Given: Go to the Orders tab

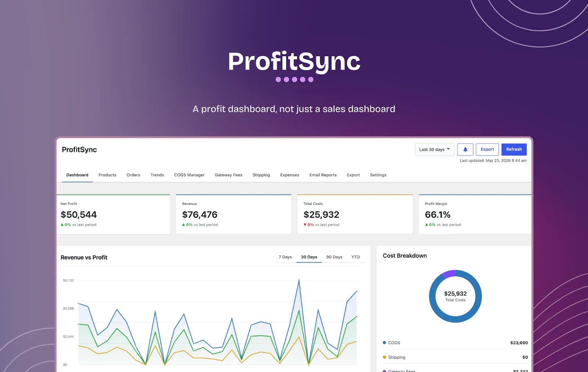Looking at the screenshot, I should tap(133, 175).
